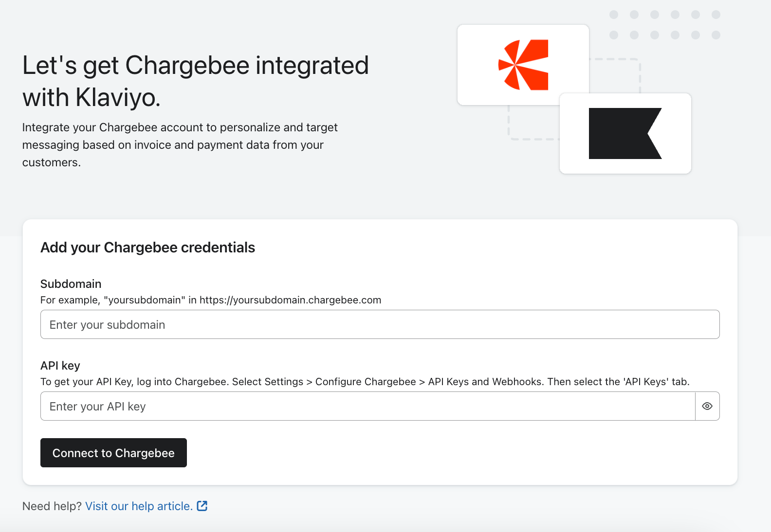Open the "Visit our help article" link
This screenshot has width=771, height=532.
pyautogui.click(x=139, y=506)
